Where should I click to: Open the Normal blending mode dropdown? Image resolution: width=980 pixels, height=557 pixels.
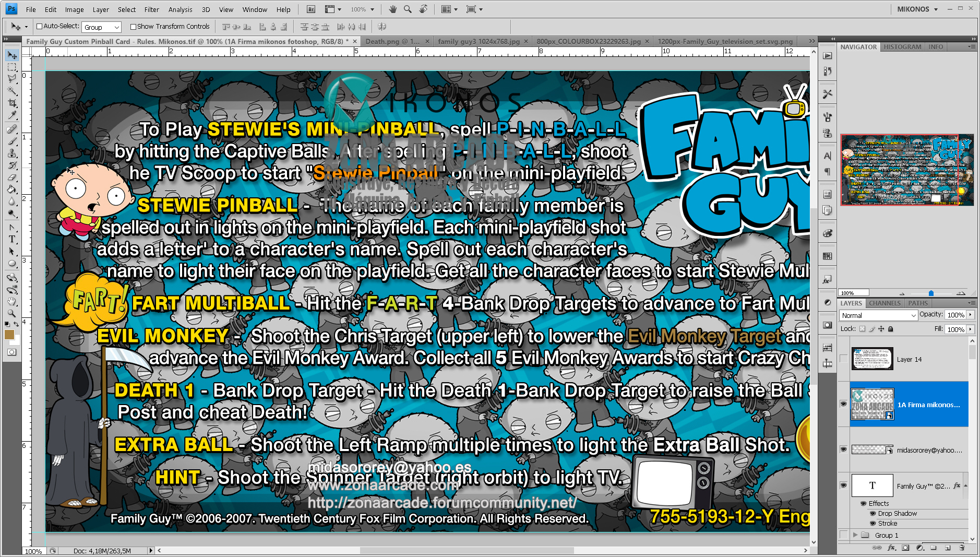coord(879,315)
